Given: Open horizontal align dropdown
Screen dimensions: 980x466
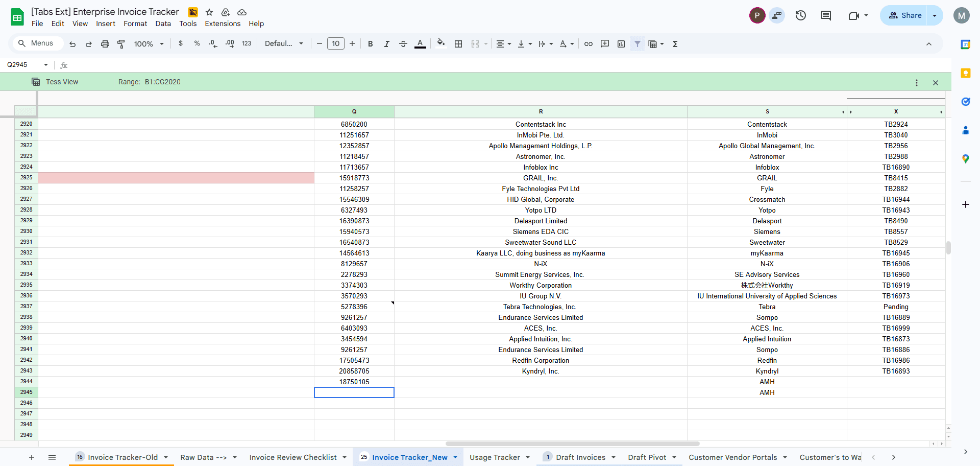Looking at the screenshot, I should [504, 44].
